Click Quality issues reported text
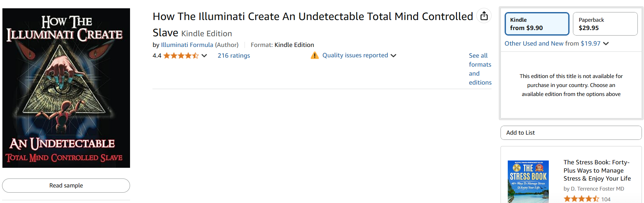Image resolution: width=644 pixels, height=203 pixels. click(x=355, y=55)
